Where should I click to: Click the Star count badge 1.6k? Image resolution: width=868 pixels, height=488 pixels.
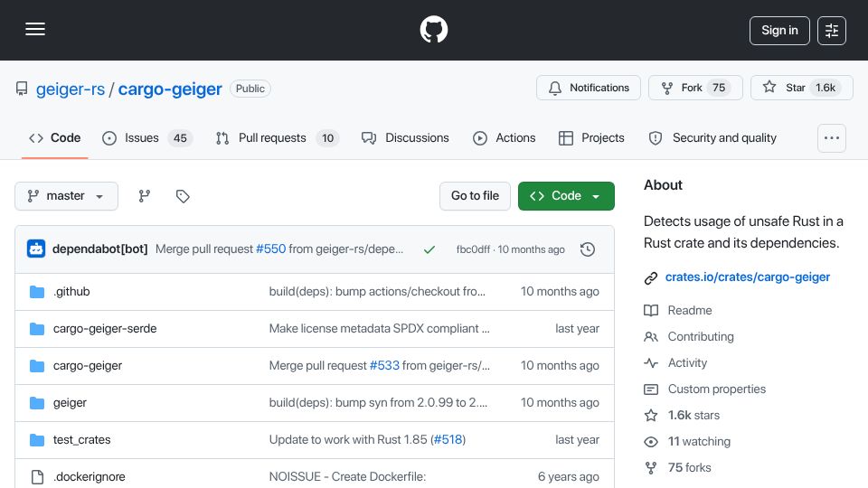[826, 88]
